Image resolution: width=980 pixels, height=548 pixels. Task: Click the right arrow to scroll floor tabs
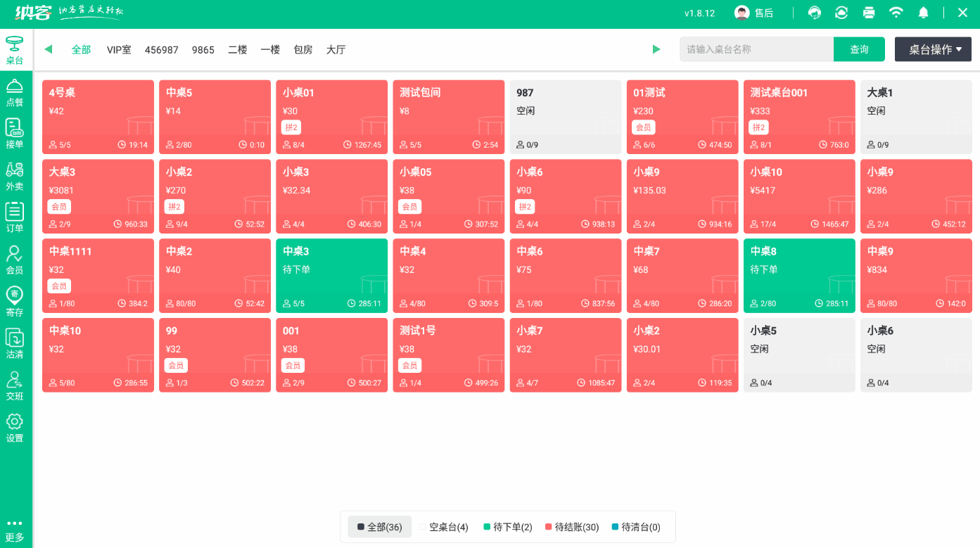click(x=656, y=49)
